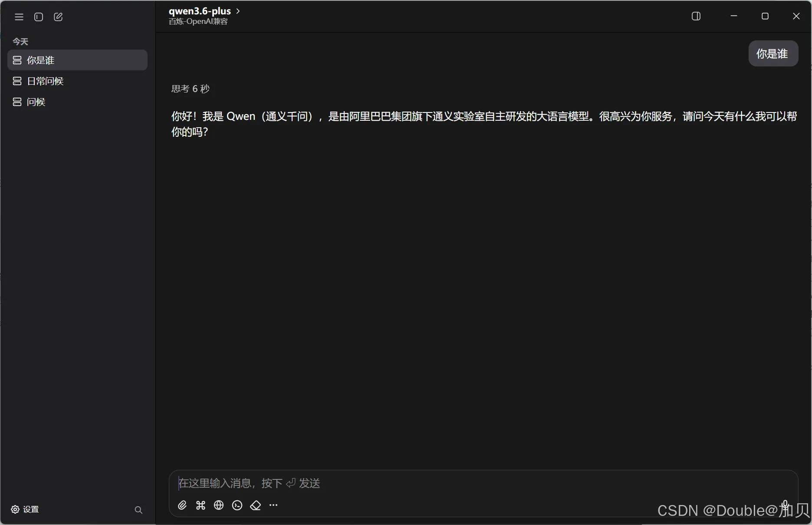Click the user message bubble 你是谁
Screen dimensions: 812x525
click(773, 53)
